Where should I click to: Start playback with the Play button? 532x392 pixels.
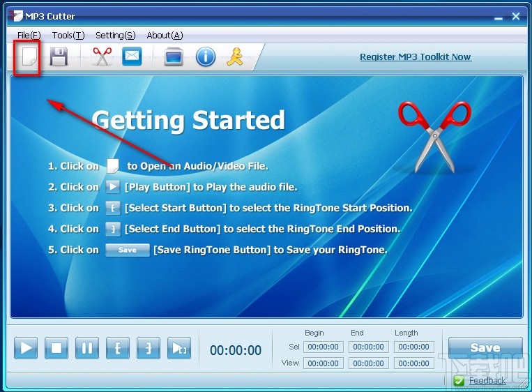(x=26, y=348)
